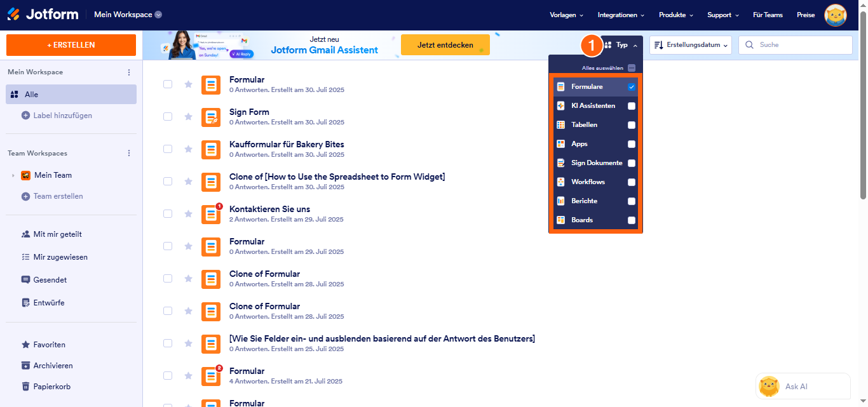Check the Sign Dokumente filter checkbox

[x=632, y=163]
